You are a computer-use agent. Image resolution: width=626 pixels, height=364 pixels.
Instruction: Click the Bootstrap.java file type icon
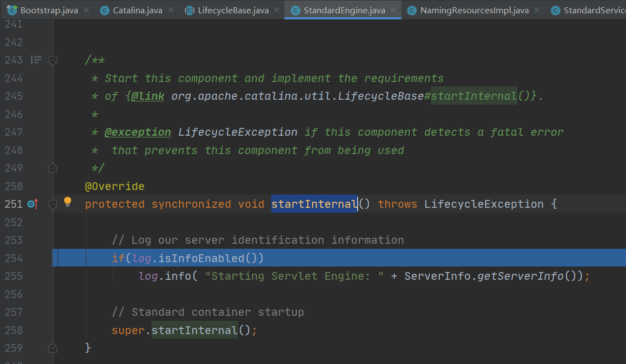(12, 10)
